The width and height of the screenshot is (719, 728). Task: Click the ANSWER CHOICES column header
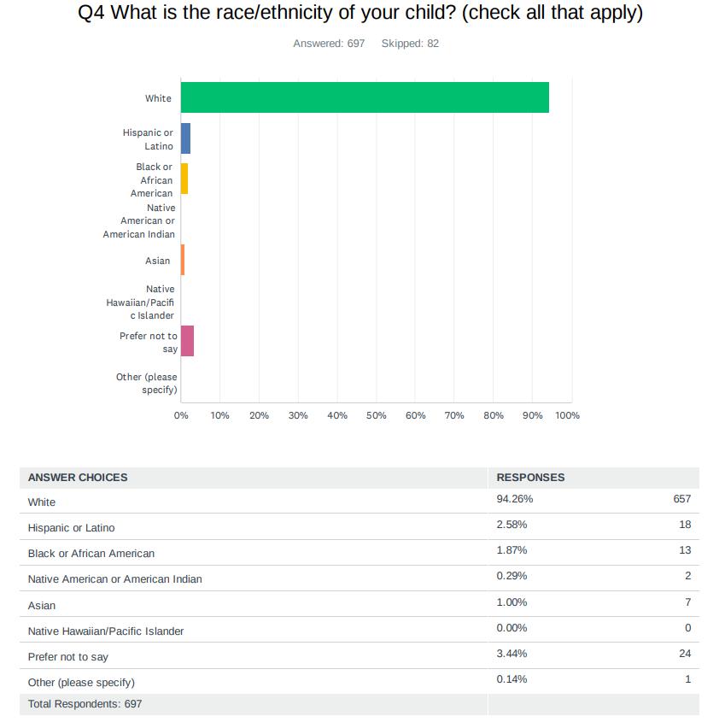coord(78,478)
